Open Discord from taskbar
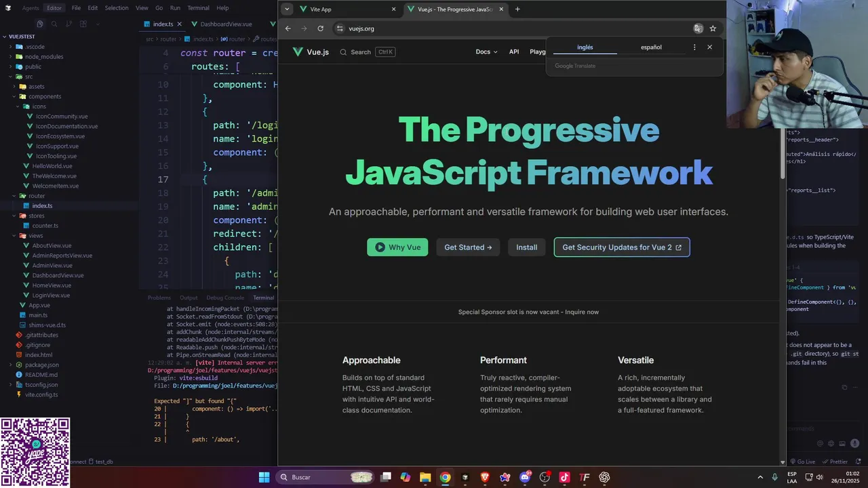The image size is (868, 488). coord(525,477)
